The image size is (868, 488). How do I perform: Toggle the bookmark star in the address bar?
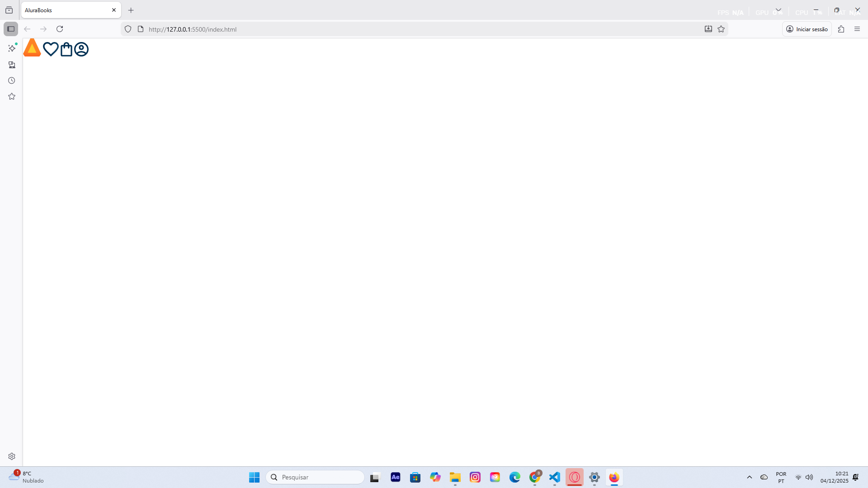(x=721, y=29)
